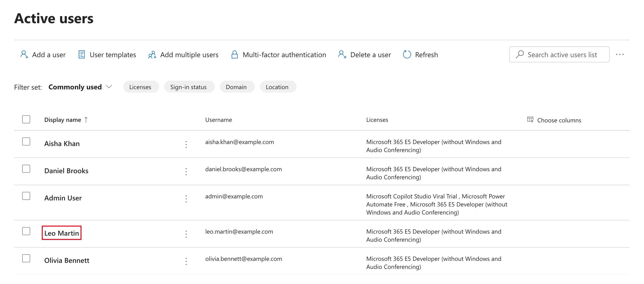Open more actions for Daniel Brooks
Image resolution: width=644 pixels, height=284 pixels.
coord(186,171)
